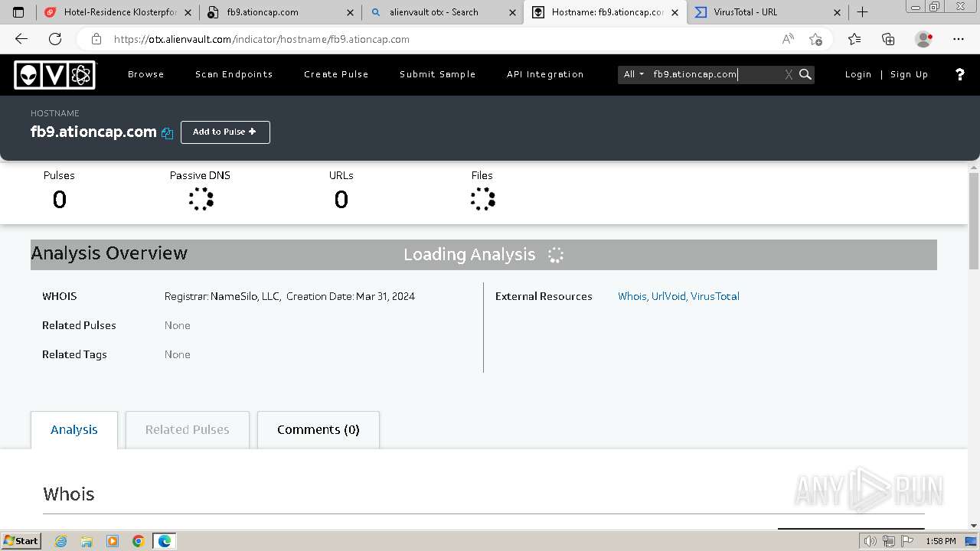Image resolution: width=980 pixels, height=551 pixels.
Task: Click the volume icon in system tray
Action: 870,541
